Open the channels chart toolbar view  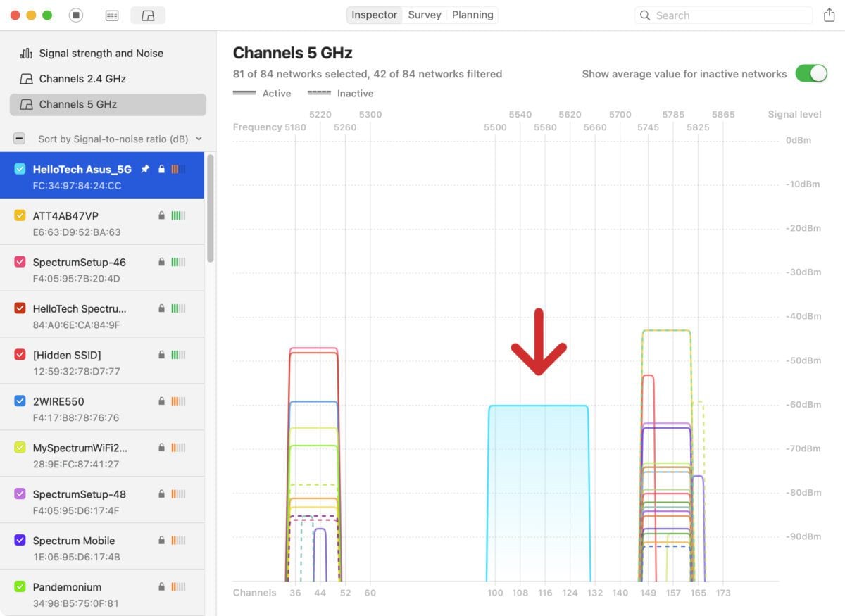point(148,15)
